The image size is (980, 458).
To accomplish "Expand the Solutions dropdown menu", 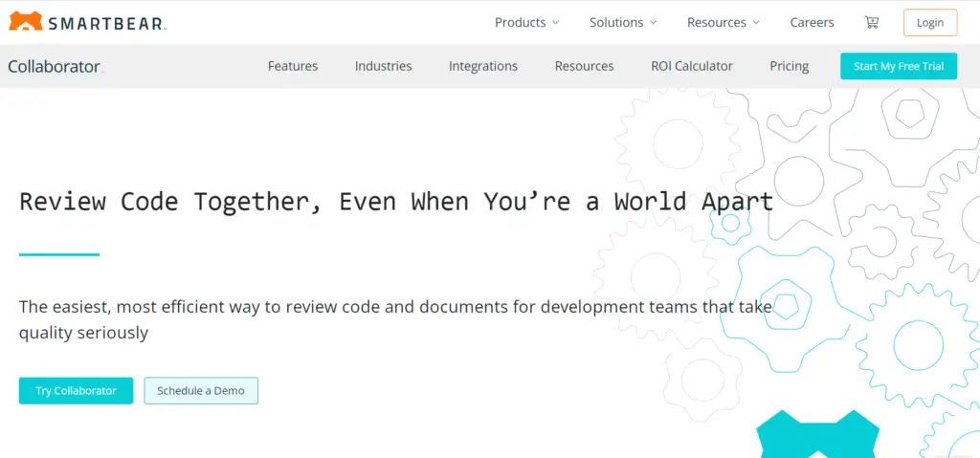I will coord(623,22).
